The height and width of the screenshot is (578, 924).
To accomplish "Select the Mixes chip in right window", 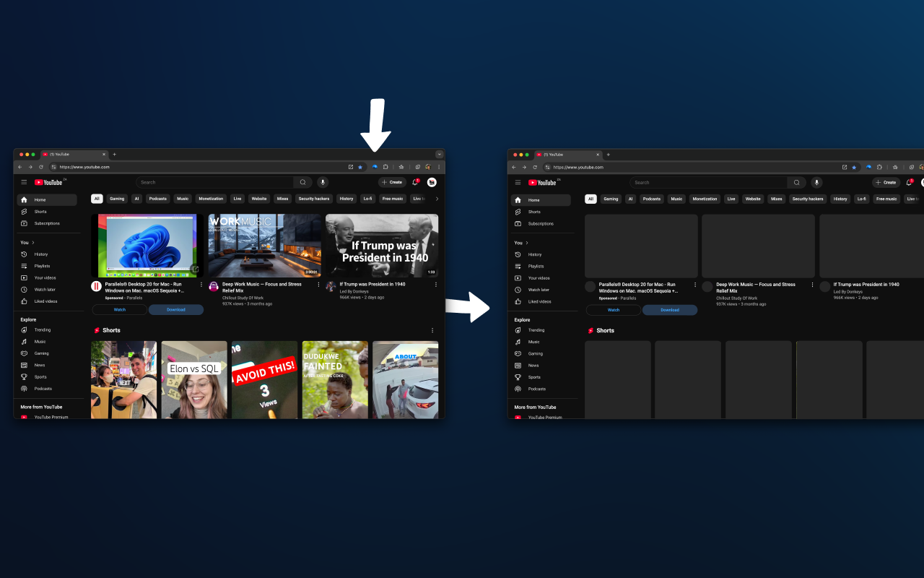I will point(776,199).
